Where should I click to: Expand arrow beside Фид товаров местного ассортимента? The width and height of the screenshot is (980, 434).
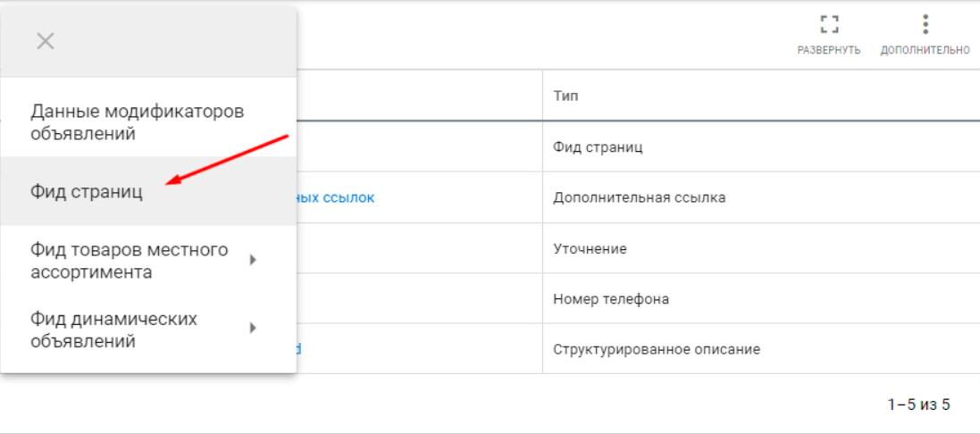253,261
